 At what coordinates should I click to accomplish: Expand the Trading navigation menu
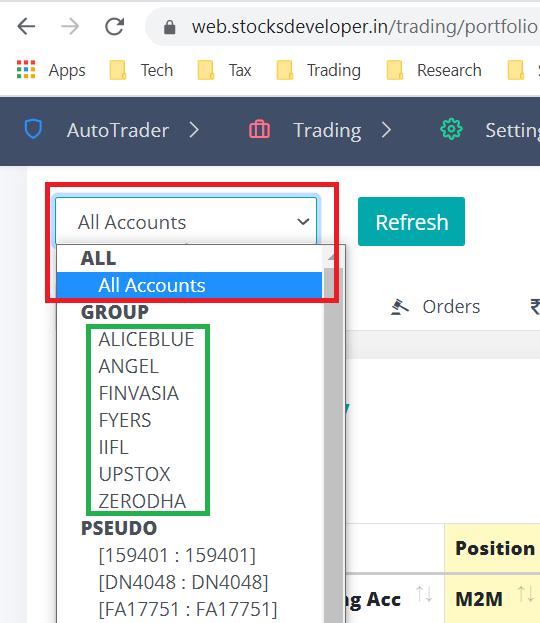(x=327, y=130)
